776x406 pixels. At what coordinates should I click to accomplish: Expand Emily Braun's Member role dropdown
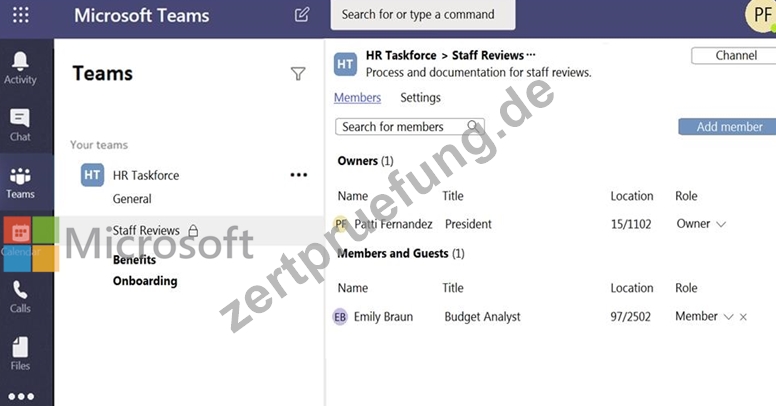pos(728,317)
